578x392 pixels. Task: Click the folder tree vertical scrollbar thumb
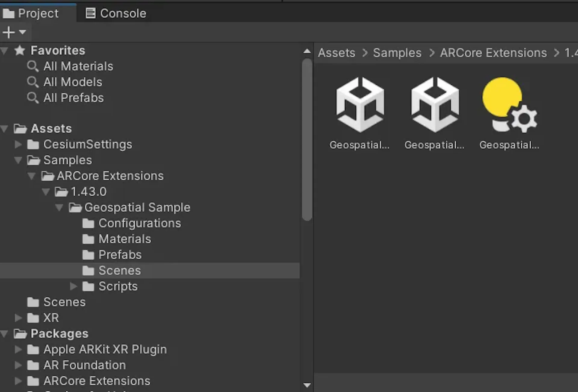tap(307, 139)
